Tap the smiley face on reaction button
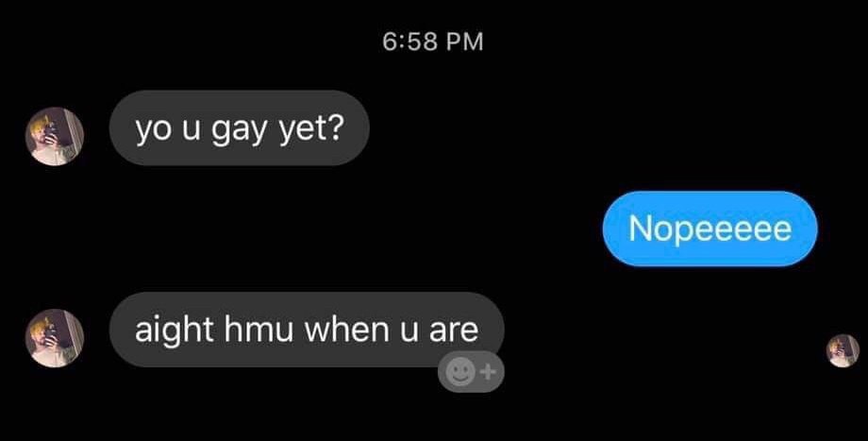 460,372
